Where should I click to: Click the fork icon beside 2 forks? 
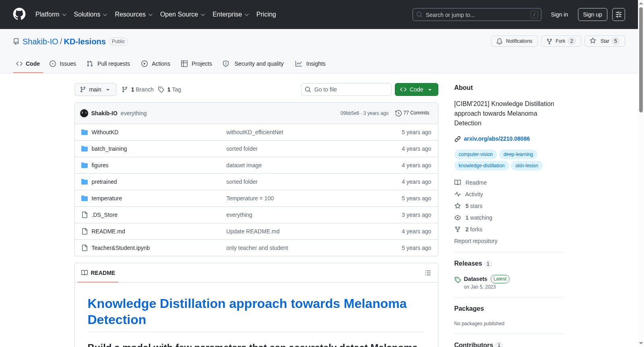coord(458,229)
